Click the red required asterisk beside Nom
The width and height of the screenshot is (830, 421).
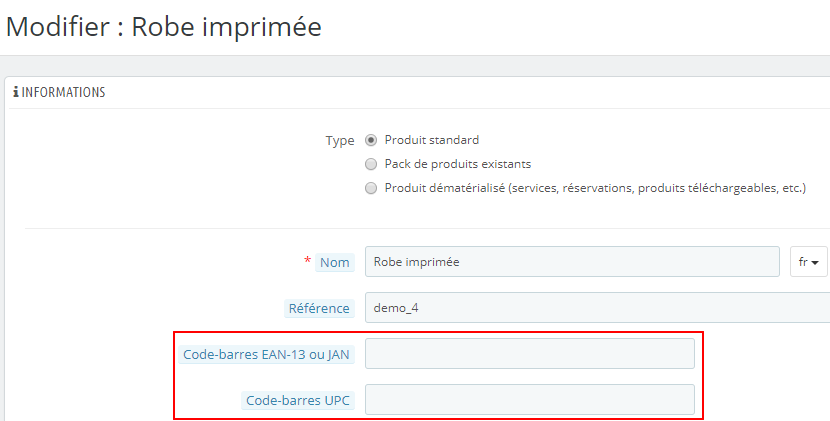click(x=308, y=261)
